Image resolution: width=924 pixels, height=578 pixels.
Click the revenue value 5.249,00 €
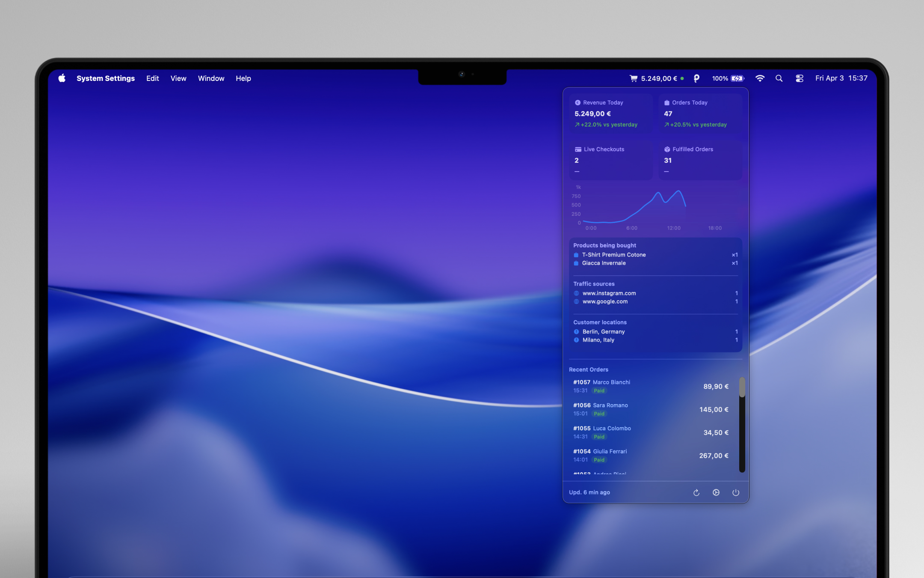[592, 114]
